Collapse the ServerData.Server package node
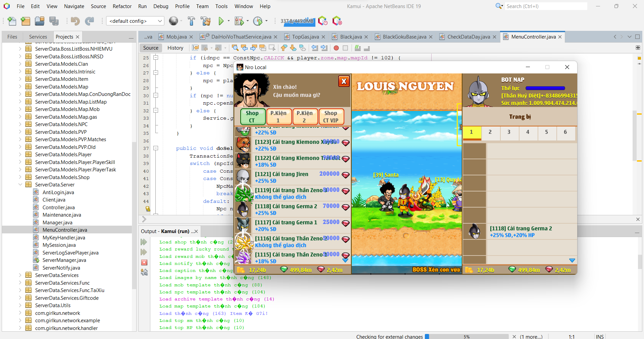This screenshot has width=644, height=339. click(20, 185)
